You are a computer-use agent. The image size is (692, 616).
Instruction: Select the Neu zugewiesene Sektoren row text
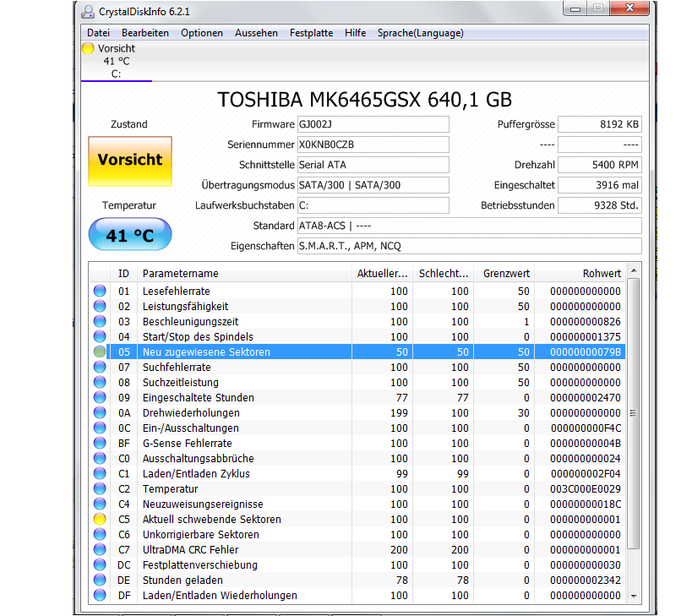click(206, 352)
